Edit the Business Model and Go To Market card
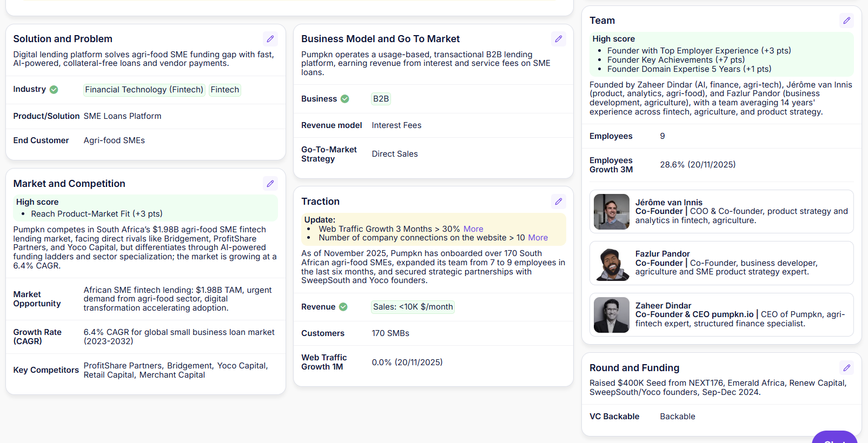This screenshot has height=443, width=868. coord(559,39)
